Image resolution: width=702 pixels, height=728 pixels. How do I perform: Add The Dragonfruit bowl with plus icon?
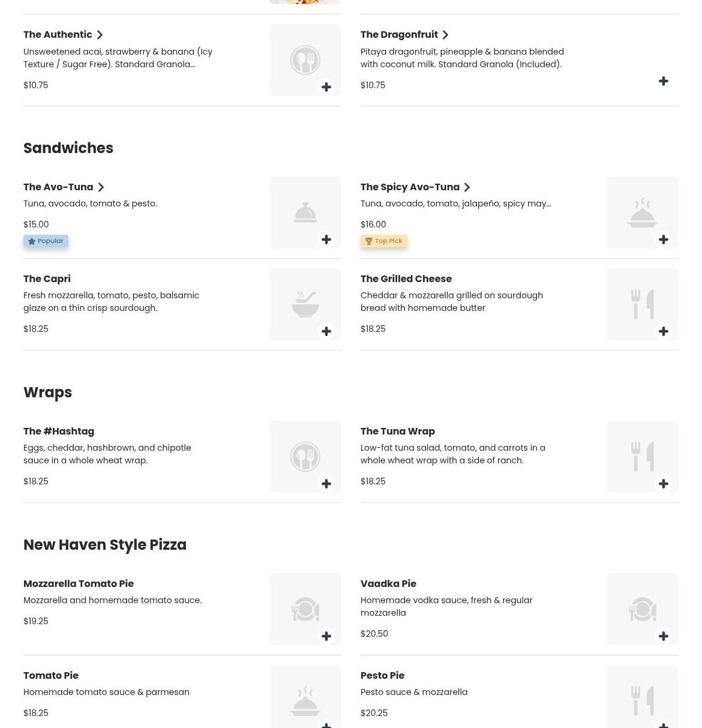664,81
